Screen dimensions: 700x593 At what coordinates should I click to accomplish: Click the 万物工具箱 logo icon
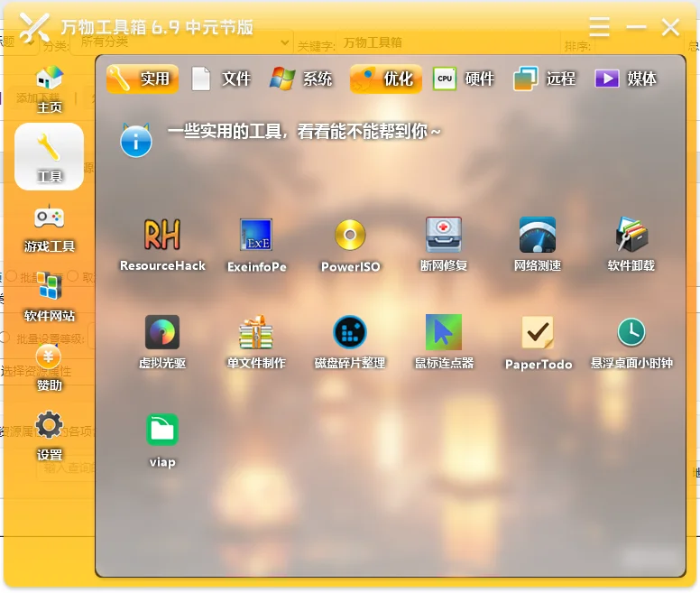click(x=34, y=28)
